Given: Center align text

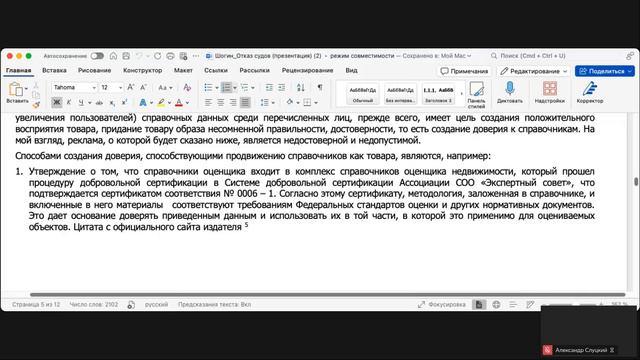Looking at the screenshot, I should click(220, 102).
